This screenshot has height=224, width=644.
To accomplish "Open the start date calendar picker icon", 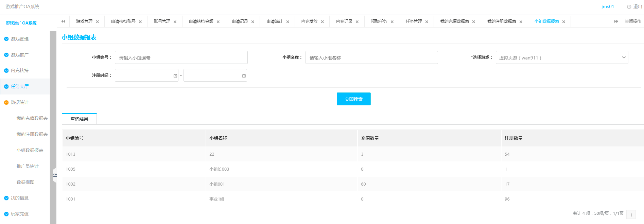I will pyautogui.click(x=175, y=76).
